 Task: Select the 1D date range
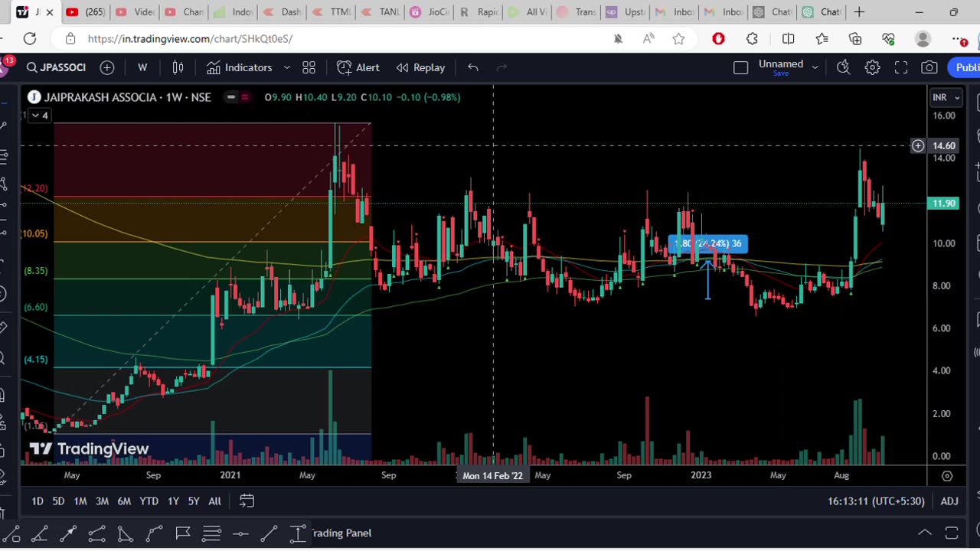[37, 501]
